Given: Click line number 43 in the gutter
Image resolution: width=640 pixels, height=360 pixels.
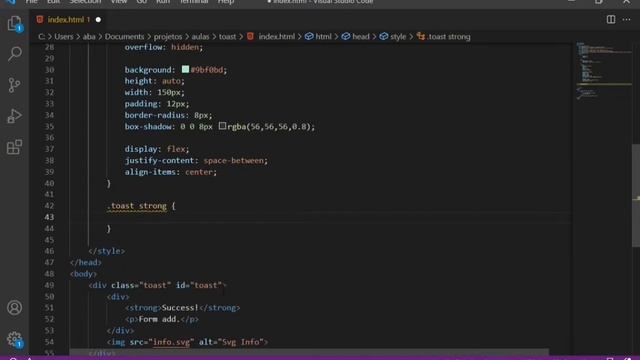Looking at the screenshot, I should click(49, 217).
